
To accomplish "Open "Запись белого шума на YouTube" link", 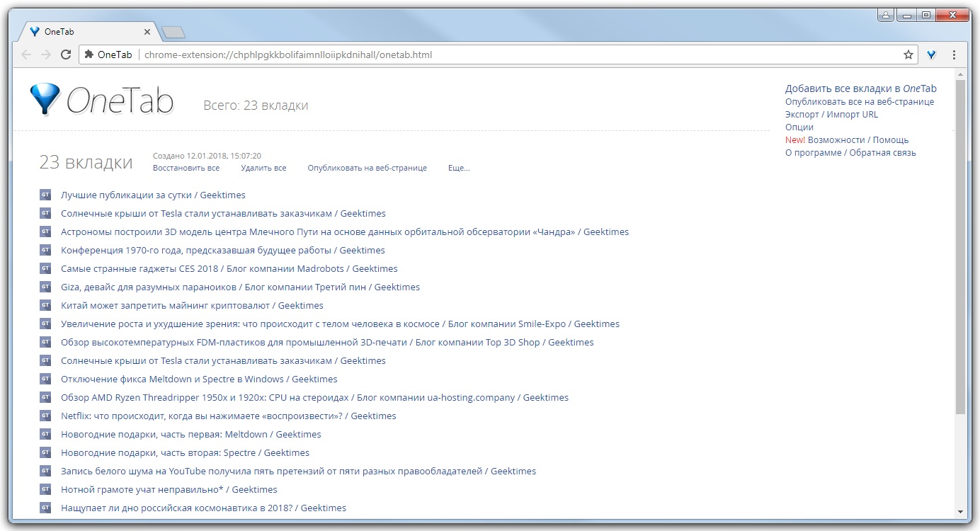I will pos(298,471).
